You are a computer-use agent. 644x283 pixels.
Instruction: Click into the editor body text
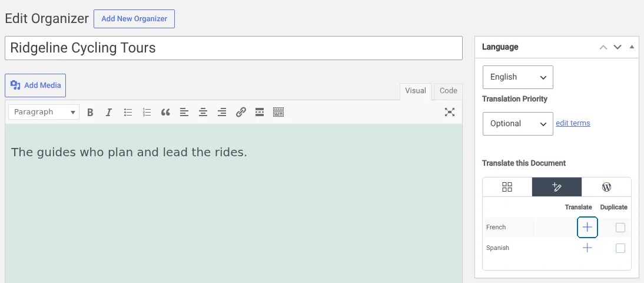[129, 152]
